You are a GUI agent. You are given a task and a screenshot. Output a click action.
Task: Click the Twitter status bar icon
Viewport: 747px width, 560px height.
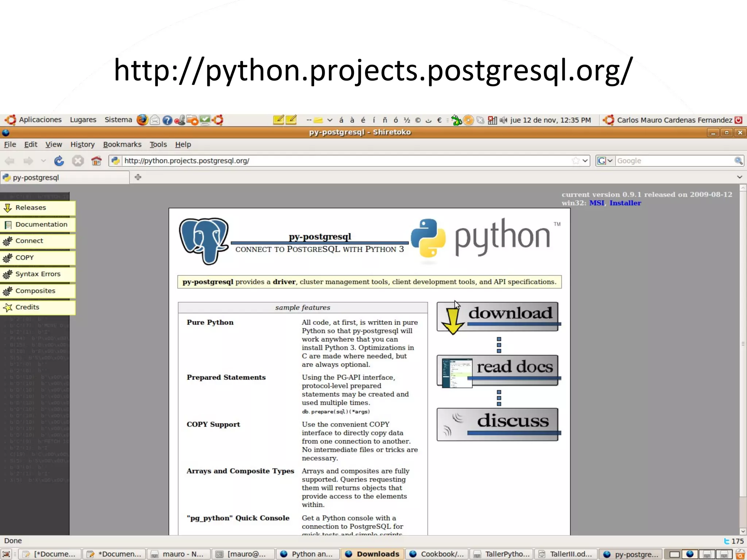click(x=727, y=541)
